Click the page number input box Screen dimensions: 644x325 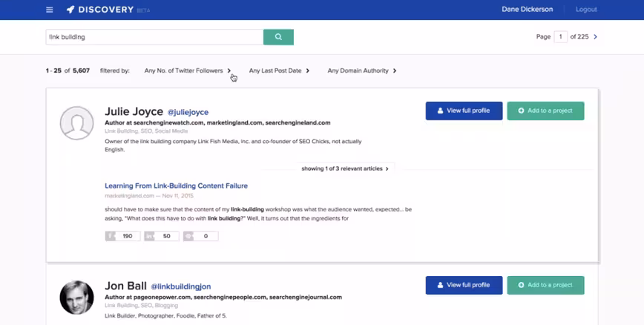[561, 36]
